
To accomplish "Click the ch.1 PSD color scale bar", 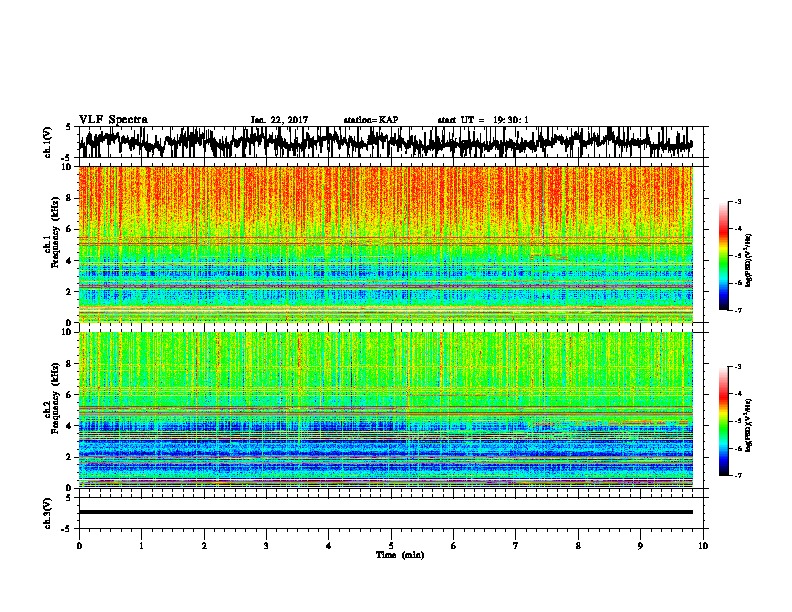I will pos(724,256).
